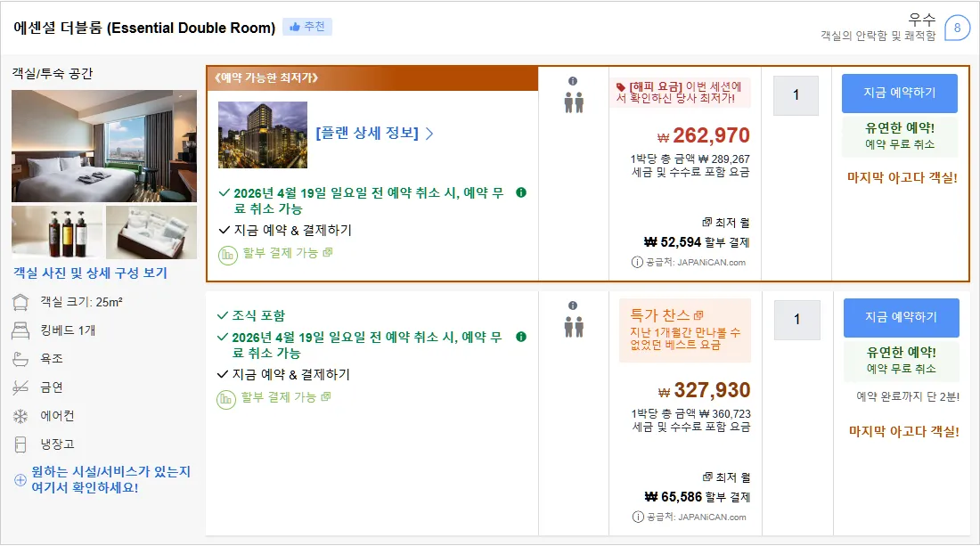Click the king bed icon

pos(20,330)
